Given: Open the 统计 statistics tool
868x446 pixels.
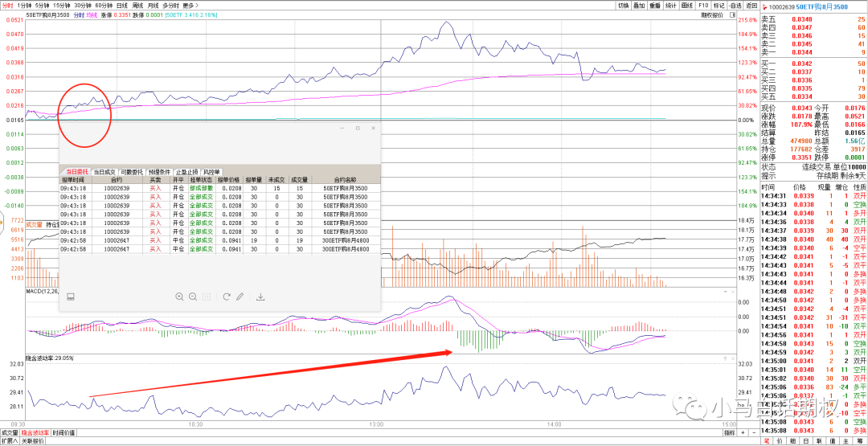Looking at the screenshot, I should pos(671,5).
